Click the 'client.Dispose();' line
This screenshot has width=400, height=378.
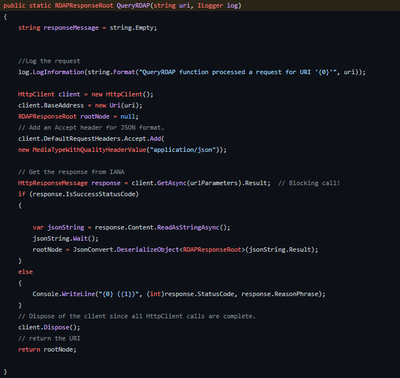49,327
